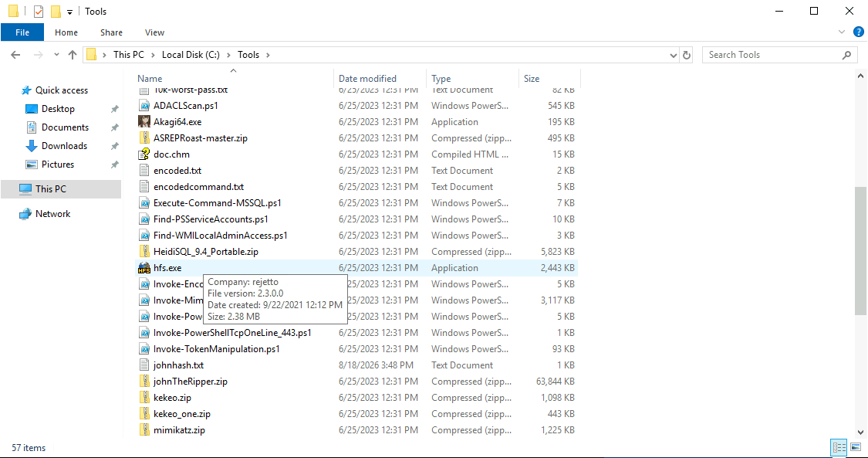The image size is (868, 458).
Task: Select the HeidiSQL_9.4_Portable.zip archive icon
Action: pos(144,252)
